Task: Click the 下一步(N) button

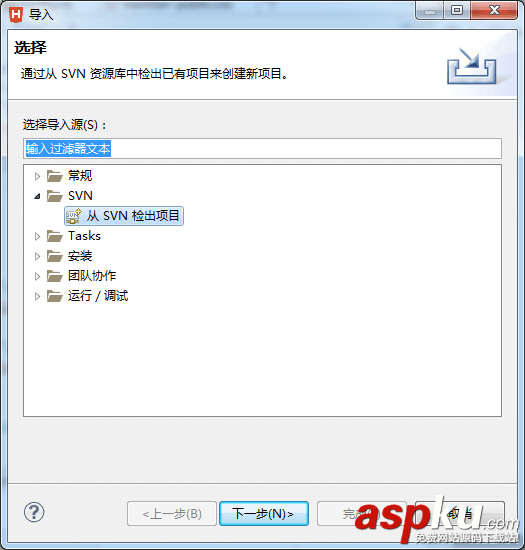Action: (264, 514)
